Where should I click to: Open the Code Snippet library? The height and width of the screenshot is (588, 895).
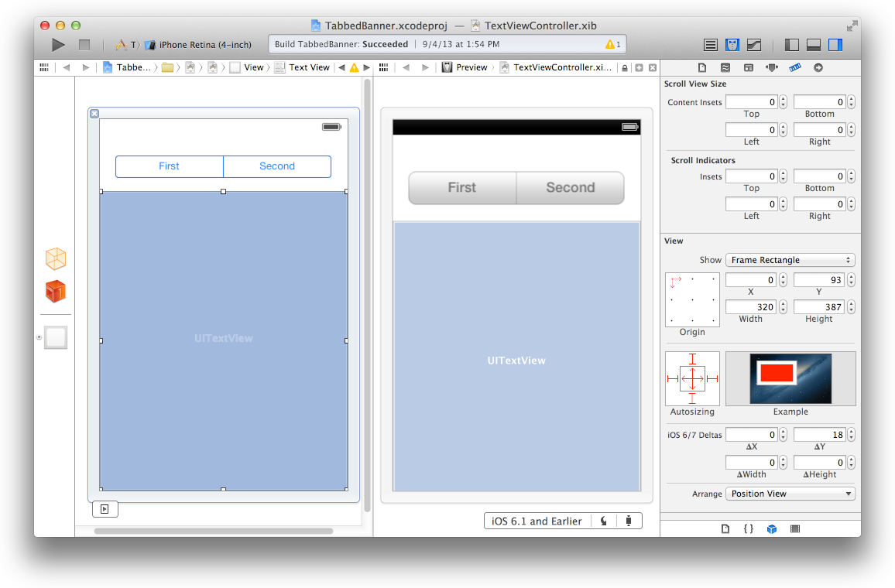pyautogui.click(x=749, y=529)
